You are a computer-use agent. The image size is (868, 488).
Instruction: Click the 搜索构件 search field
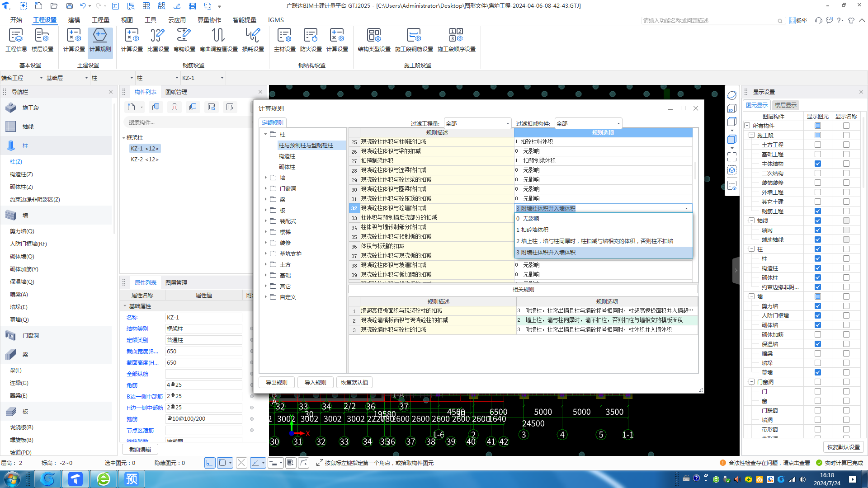[x=188, y=122]
